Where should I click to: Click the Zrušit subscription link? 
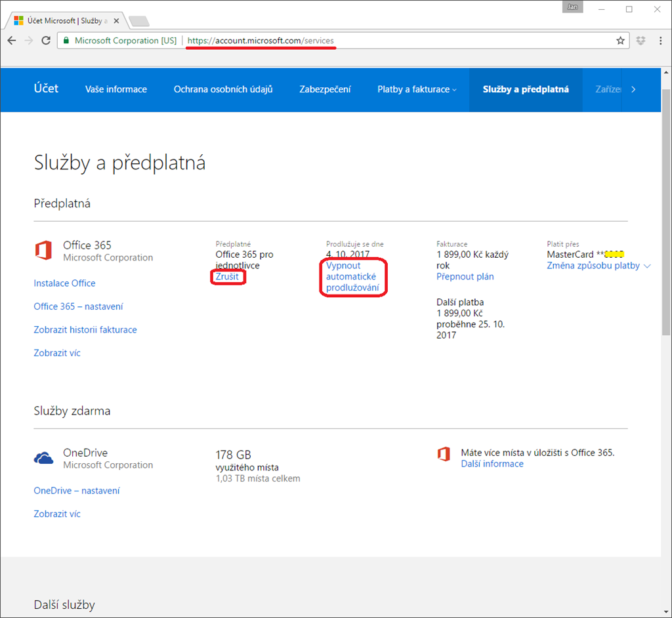coord(226,276)
